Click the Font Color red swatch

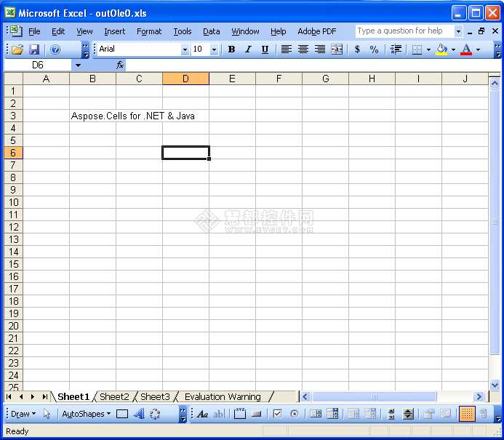point(466,49)
